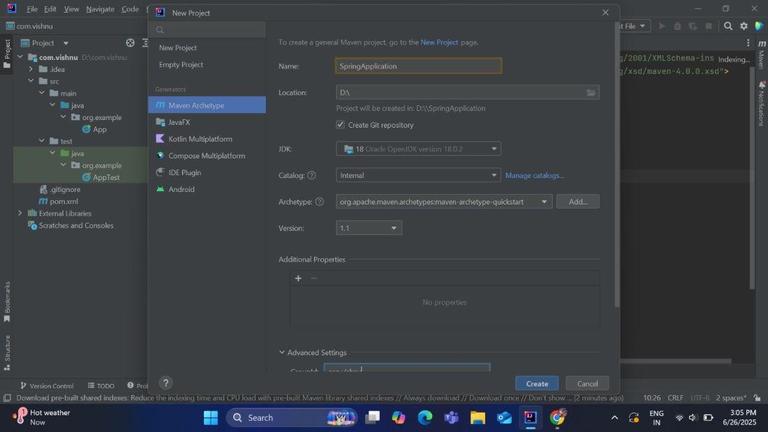Show Catalog help tooltip icon
The height and width of the screenshot is (432, 768).
point(312,175)
